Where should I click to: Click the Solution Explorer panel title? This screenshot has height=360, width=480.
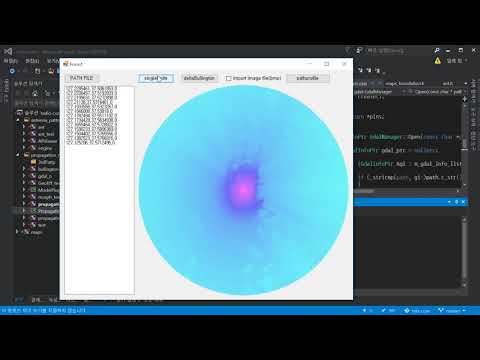(28, 84)
